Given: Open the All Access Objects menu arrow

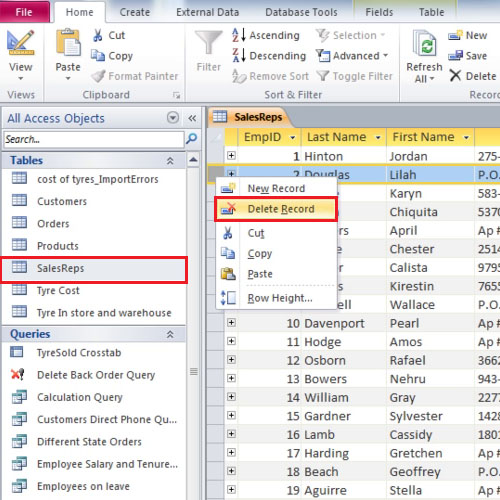Looking at the screenshot, I should pyautogui.click(x=173, y=118).
